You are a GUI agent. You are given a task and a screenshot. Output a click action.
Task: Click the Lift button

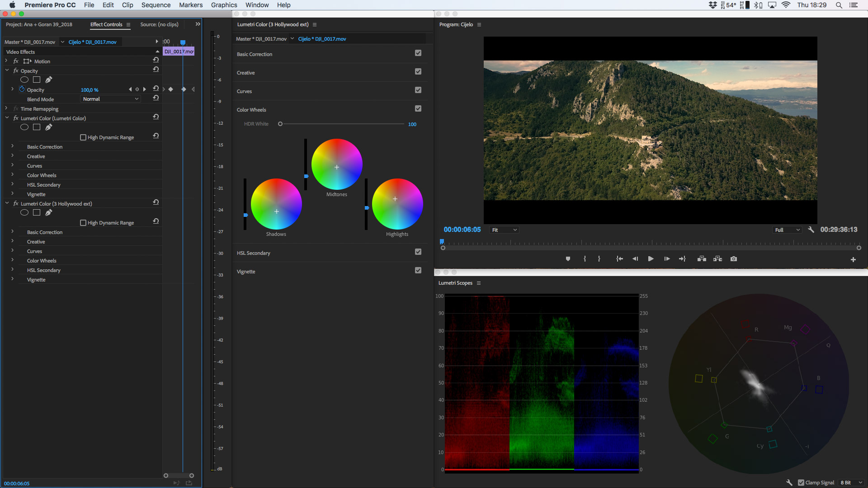(702, 259)
